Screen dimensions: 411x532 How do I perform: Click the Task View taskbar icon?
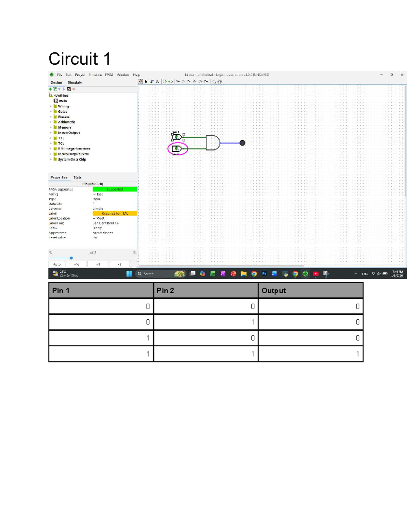click(193, 273)
